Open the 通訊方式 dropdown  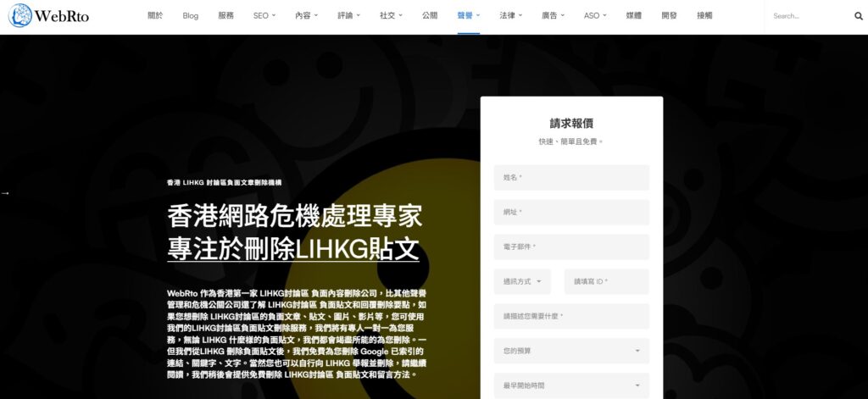tap(522, 282)
